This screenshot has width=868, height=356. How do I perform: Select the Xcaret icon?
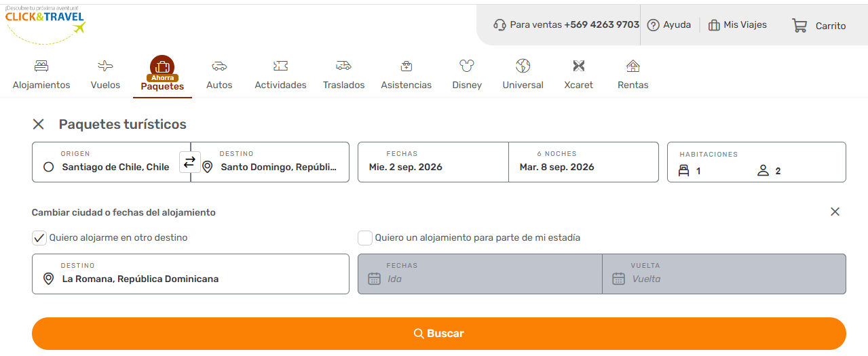click(x=578, y=66)
